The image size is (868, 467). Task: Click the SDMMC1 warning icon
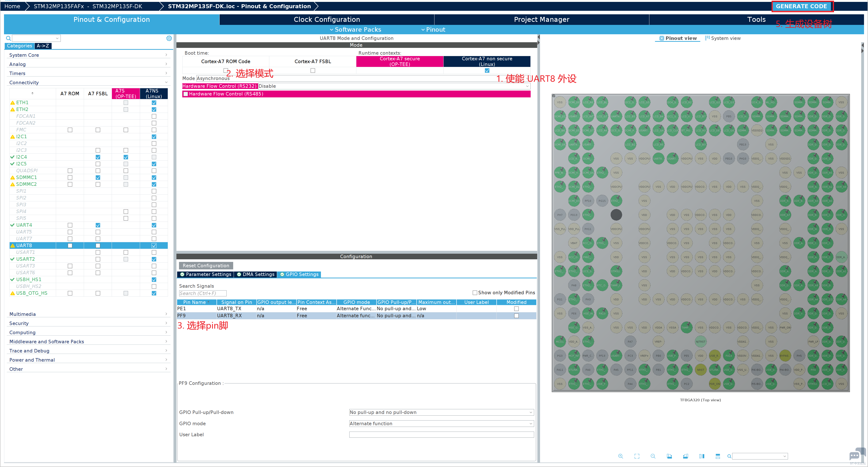[12, 177]
